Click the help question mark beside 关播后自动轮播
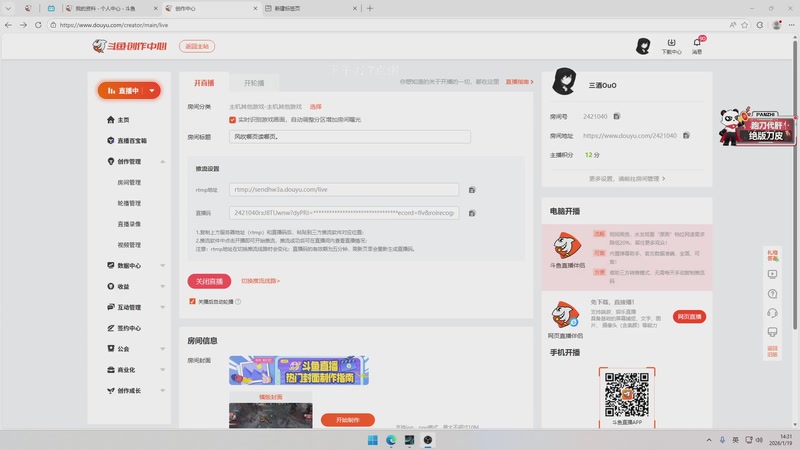This screenshot has width=800, height=450. (238, 302)
